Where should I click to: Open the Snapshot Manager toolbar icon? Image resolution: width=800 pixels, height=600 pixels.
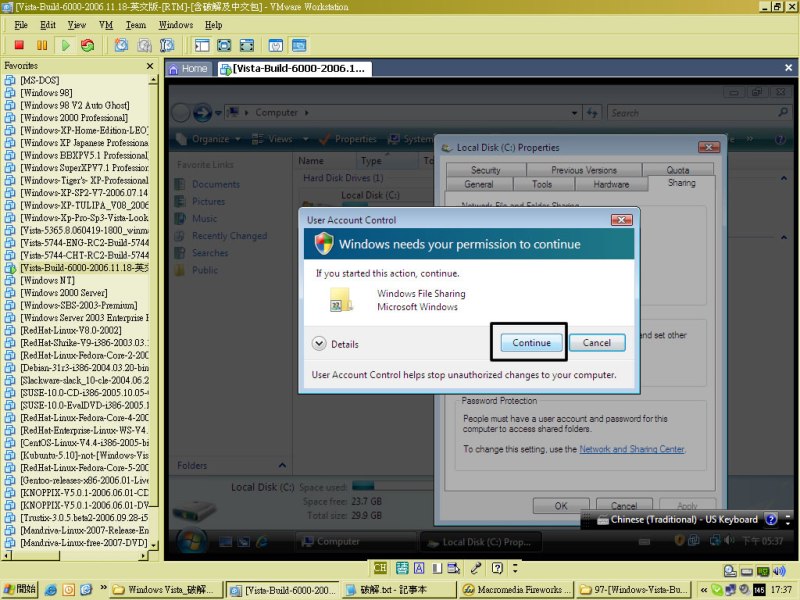point(167,45)
